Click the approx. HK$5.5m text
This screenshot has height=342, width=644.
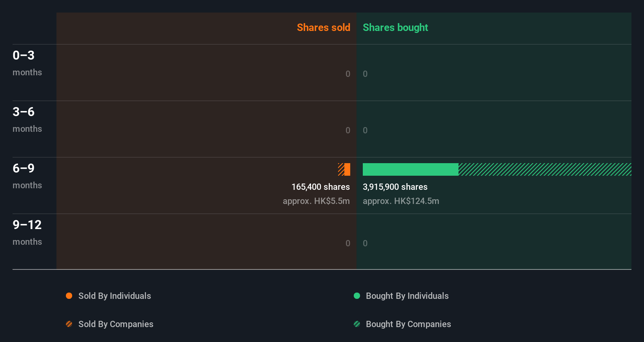pyautogui.click(x=316, y=201)
